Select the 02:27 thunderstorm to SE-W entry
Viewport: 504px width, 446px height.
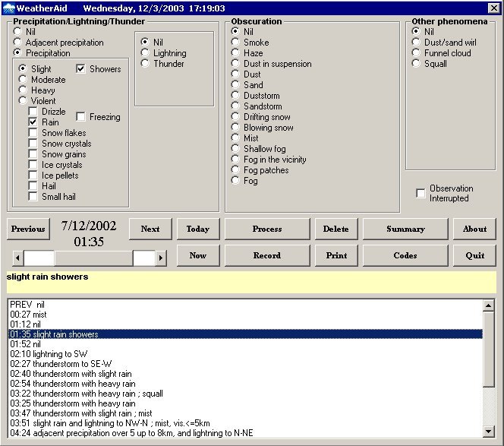pos(246,364)
